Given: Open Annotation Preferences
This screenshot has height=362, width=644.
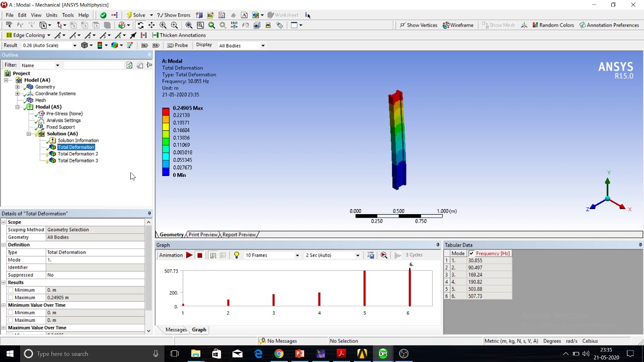Looking at the screenshot, I should pyautogui.click(x=609, y=25).
